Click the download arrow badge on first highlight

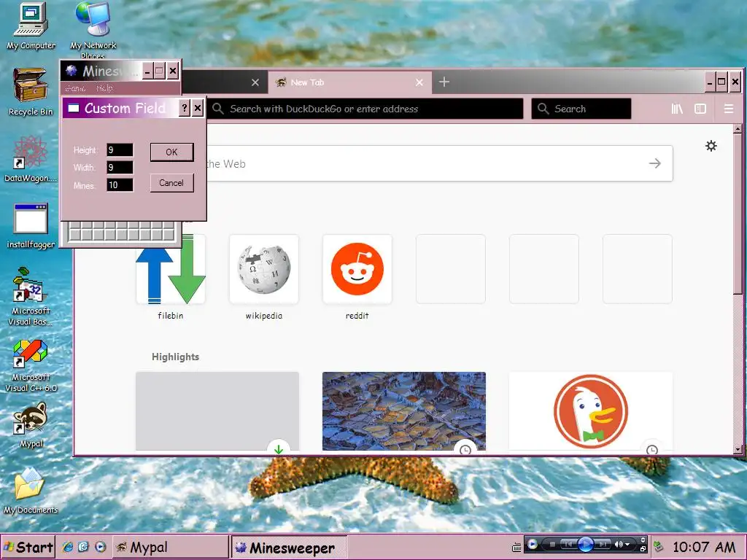(x=279, y=448)
